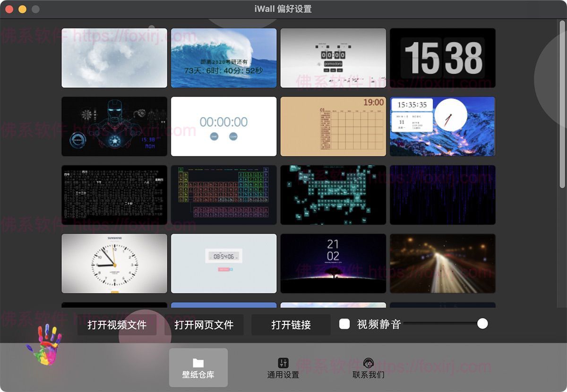Select the ocean wave countdown wallpaper

click(x=223, y=58)
